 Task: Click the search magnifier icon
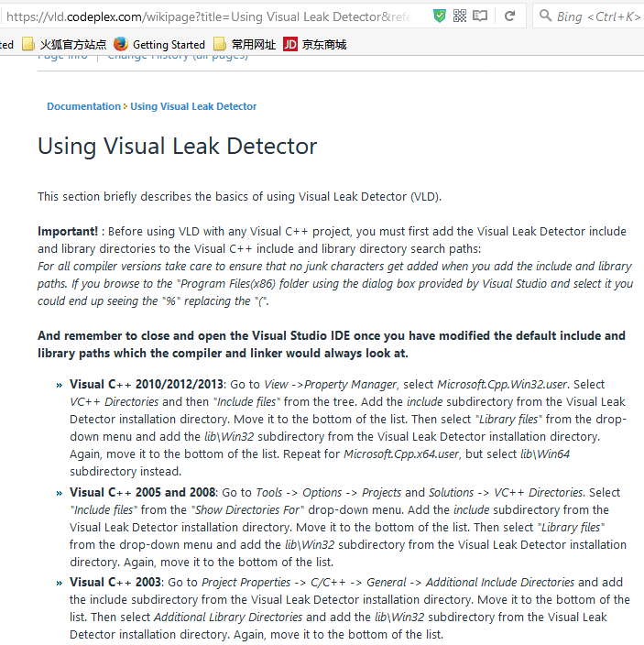pyautogui.click(x=545, y=16)
